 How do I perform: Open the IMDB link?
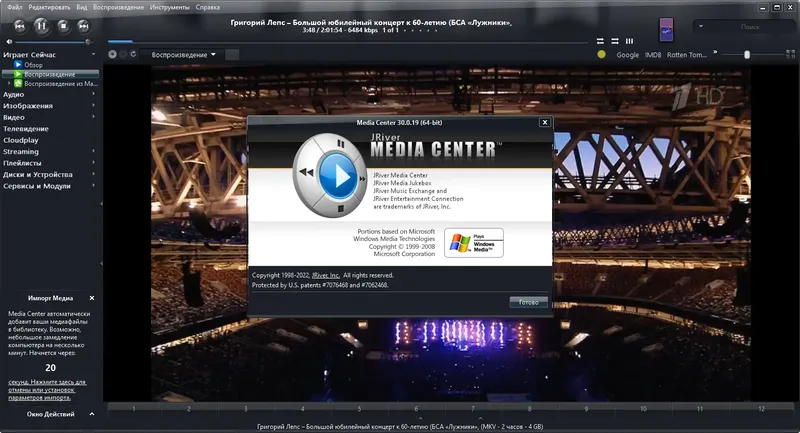click(653, 55)
